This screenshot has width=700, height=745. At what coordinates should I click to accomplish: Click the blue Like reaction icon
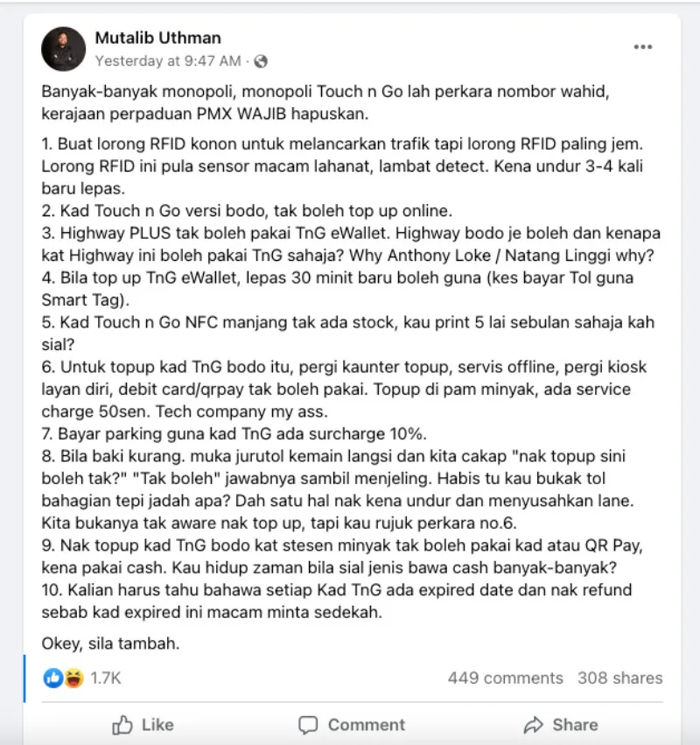53,678
